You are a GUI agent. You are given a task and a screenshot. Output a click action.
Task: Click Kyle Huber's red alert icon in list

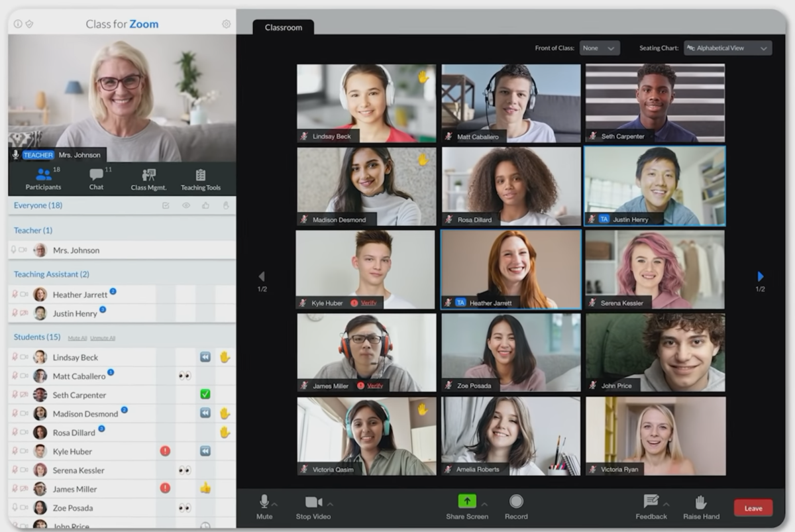click(165, 451)
